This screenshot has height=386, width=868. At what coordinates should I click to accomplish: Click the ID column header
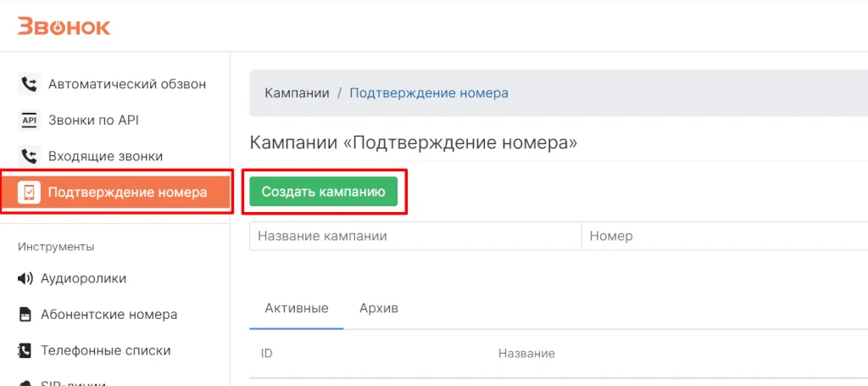(267, 353)
